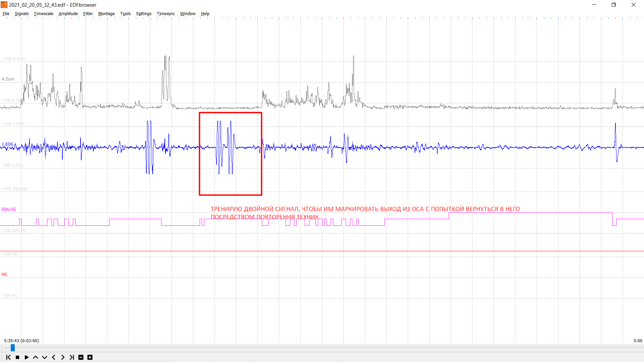Jump to the end of the recording
This screenshot has width=644, height=362.
(x=72, y=357)
